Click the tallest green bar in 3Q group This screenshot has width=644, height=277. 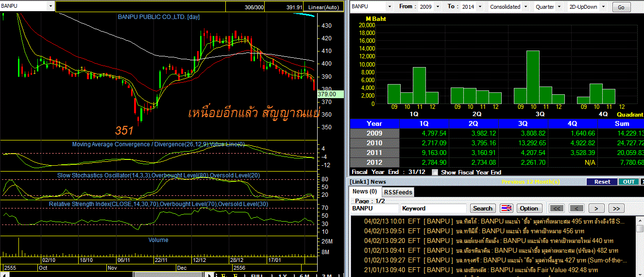(x=533, y=77)
